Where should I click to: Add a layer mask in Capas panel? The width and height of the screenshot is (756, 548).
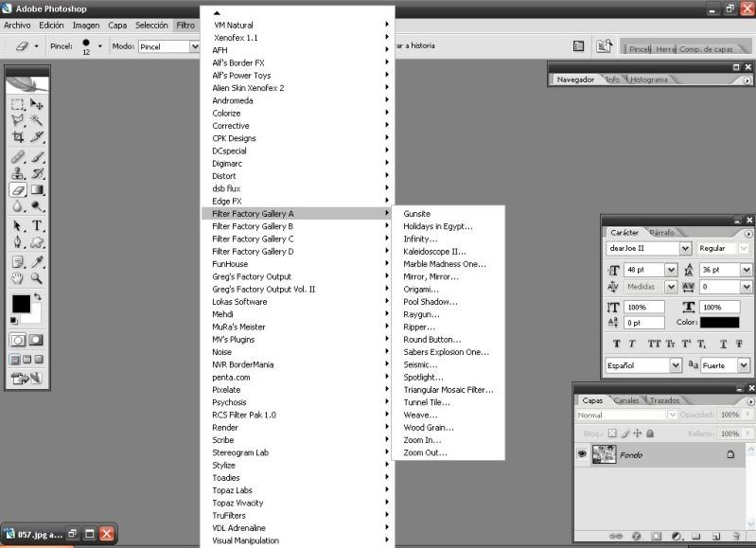[x=657, y=536]
